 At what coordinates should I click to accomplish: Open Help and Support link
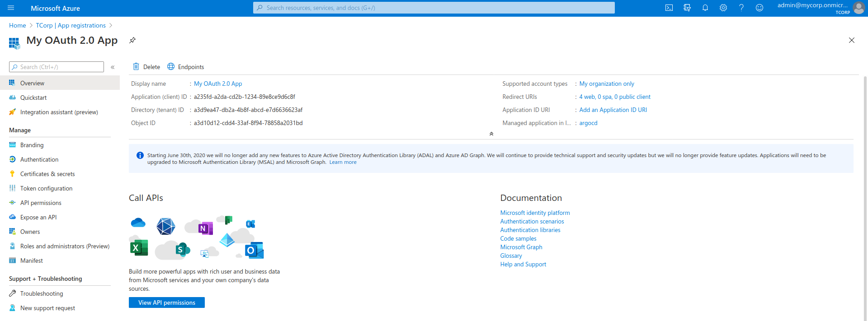523,264
